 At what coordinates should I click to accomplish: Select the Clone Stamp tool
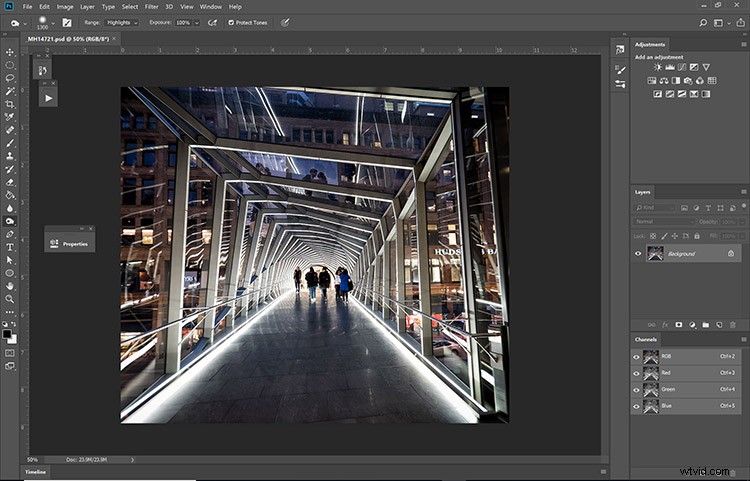pos(10,156)
